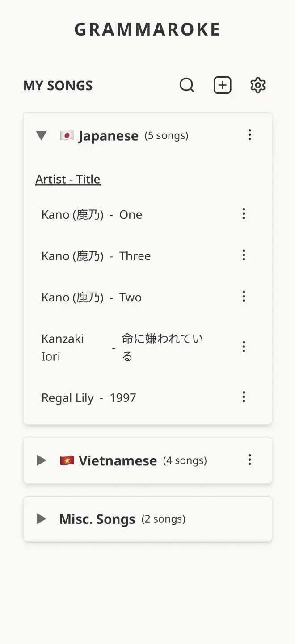Open Japanese group options menu
Image resolution: width=295 pixels, height=644 pixels.
coord(250,135)
